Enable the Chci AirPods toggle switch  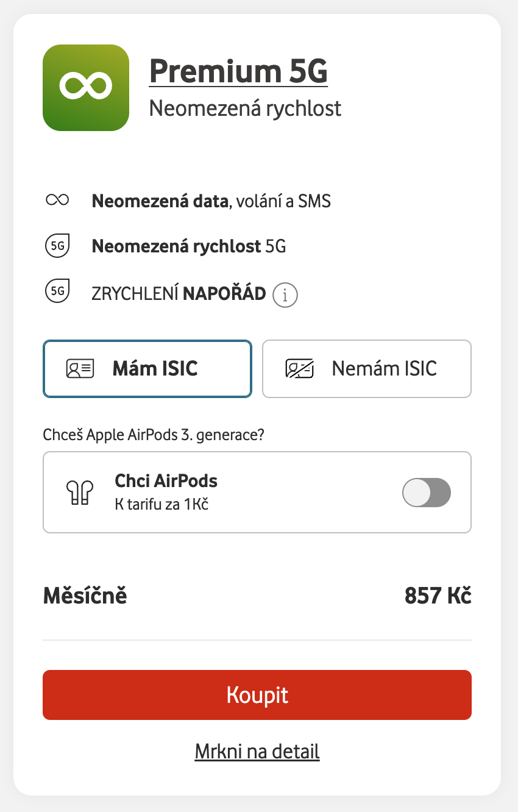426,493
